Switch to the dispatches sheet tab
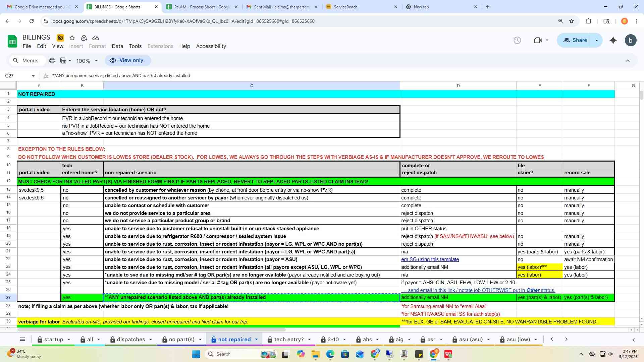The height and width of the screenshot is (362, 644). coord(131,339)
